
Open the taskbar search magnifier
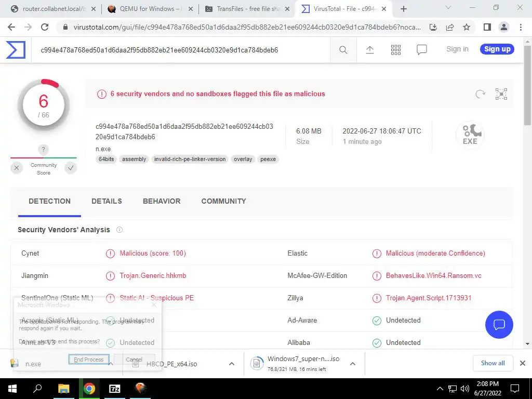click(x=37, y=389)
